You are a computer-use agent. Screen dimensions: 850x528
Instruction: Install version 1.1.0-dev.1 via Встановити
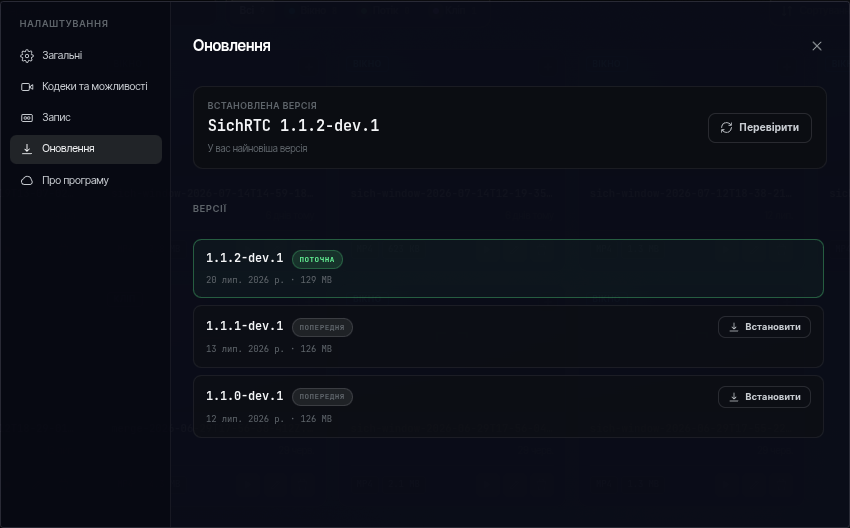764,397
